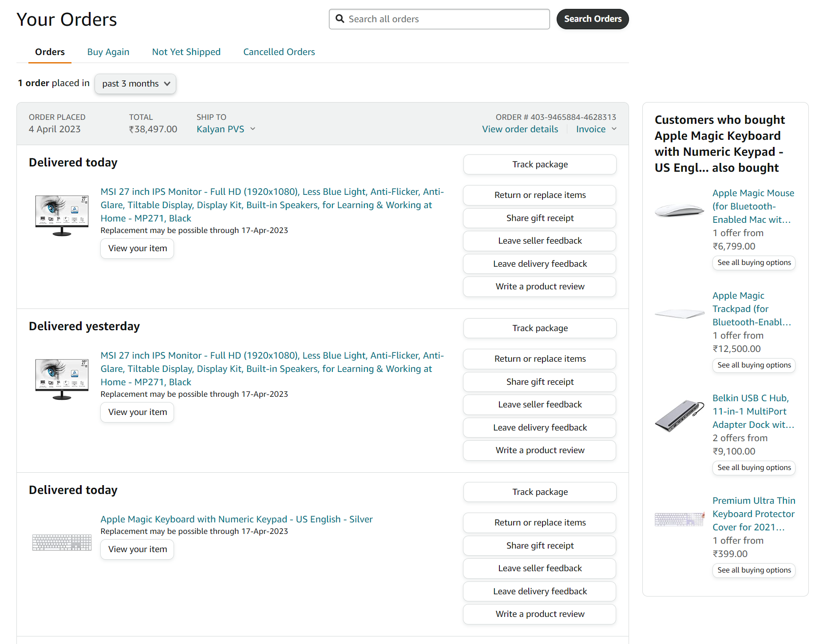This screenshot has width=831, height=644.
Task: View your item for first MSI monitor
Action: [x=137, y=249]
